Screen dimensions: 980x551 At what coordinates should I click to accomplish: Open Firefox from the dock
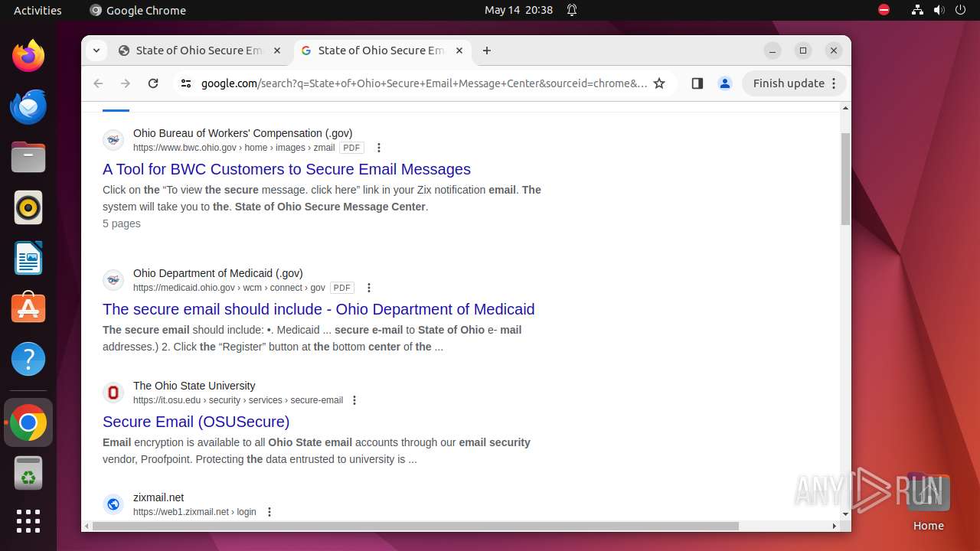point(28,56)
